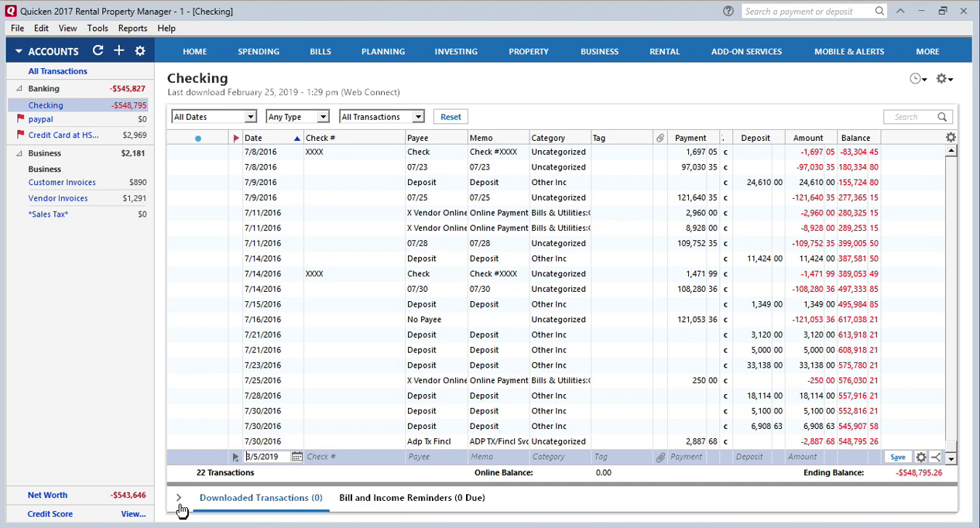The width and height of the screenshot is (980, 528).
Task: Open the *Sales Tax* account
Action: pyautogui.click(x=48, y=214)
